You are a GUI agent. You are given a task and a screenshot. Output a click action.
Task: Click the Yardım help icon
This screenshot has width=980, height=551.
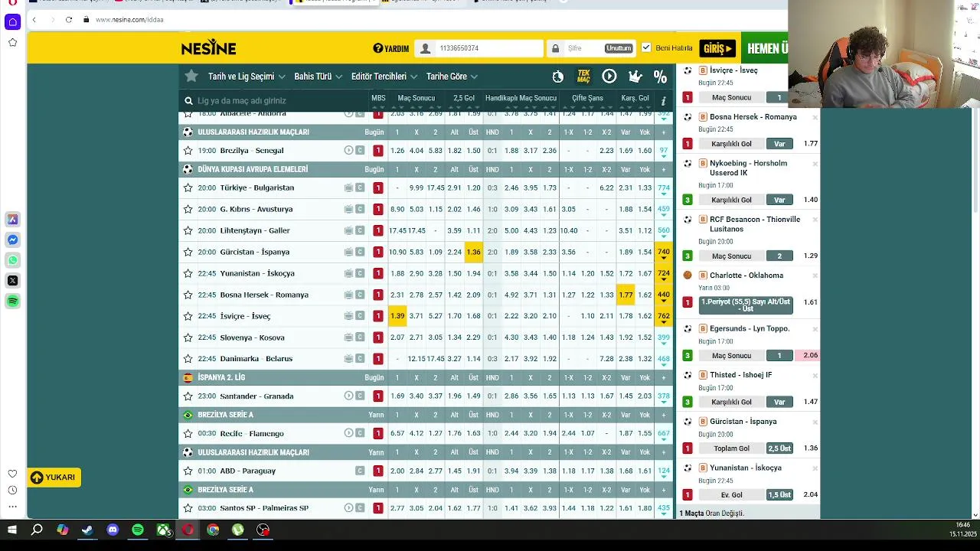377,48
